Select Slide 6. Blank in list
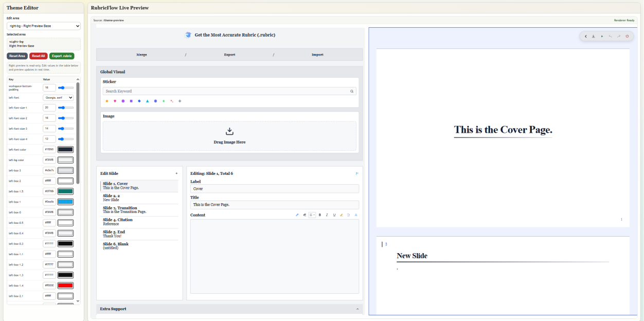The height and width of the screenshot is (321, 644). (x=139, y=246)
